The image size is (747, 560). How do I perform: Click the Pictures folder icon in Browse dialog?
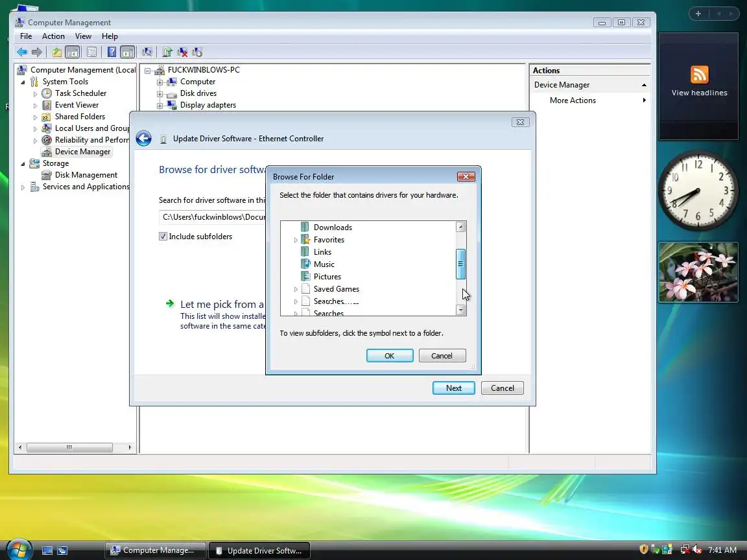click(x=305, y=276)
